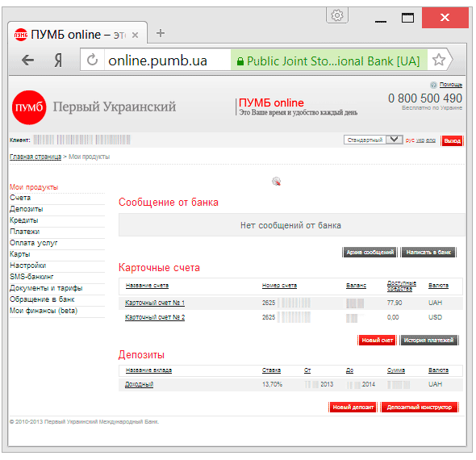Screen dimensions: 476x460
Task: Open SMS-банкинг in sidebar
Action: click(31, 277)
